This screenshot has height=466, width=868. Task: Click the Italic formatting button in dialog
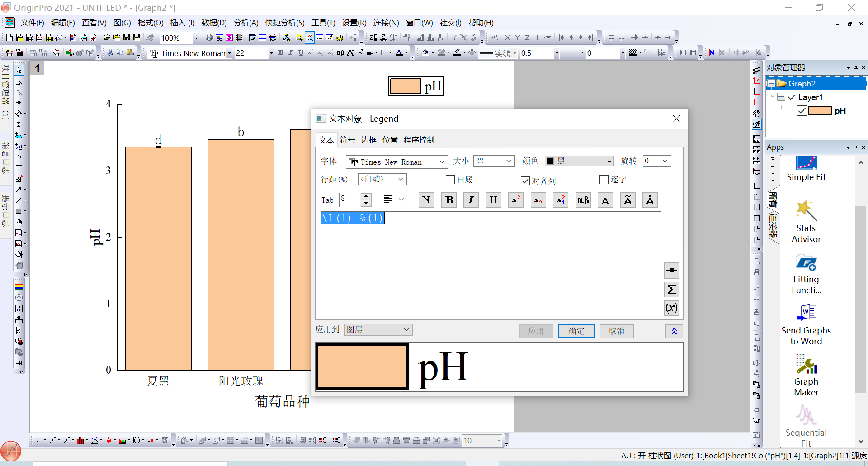coord(471,200)
